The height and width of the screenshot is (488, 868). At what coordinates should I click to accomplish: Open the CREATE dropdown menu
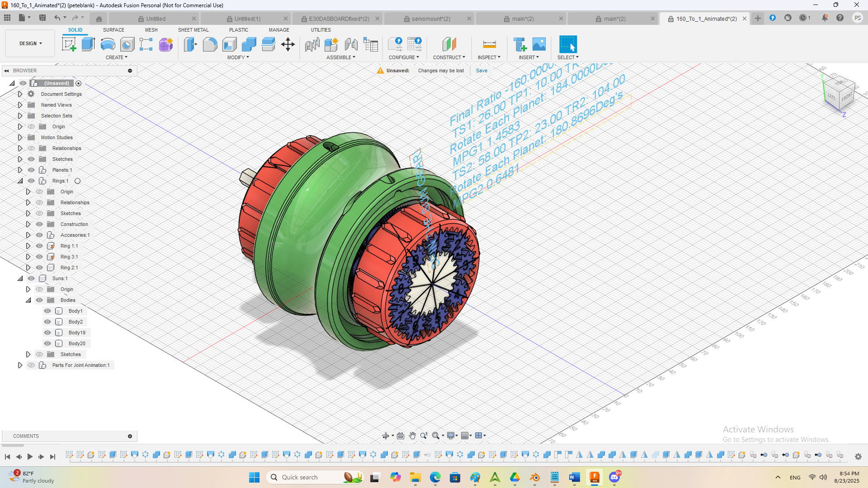pyautogui.click(x=116, y=57)
